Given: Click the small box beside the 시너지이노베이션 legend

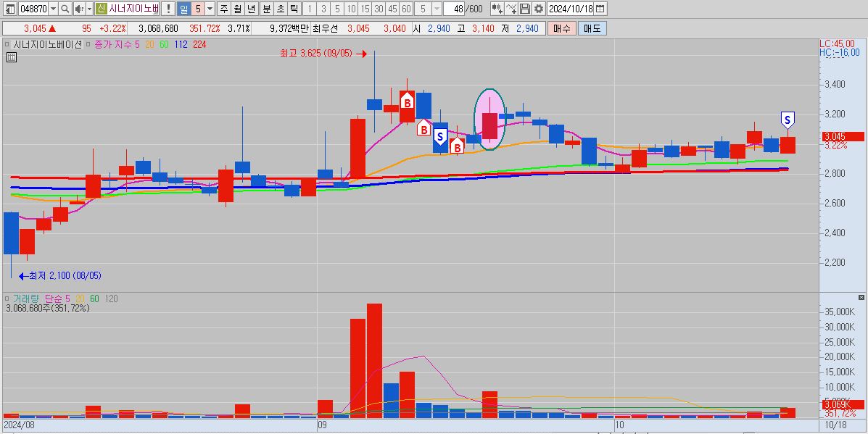Looking at the screenshot, I should [x=7, y=45].
